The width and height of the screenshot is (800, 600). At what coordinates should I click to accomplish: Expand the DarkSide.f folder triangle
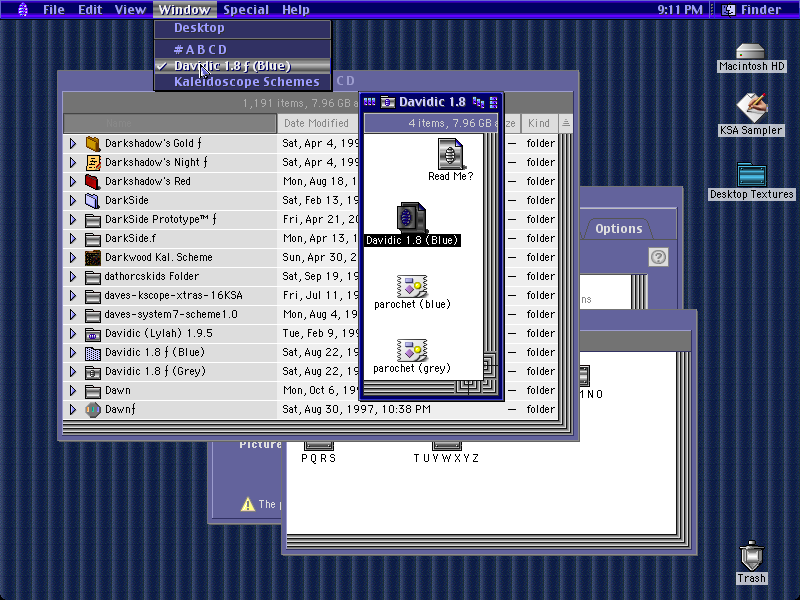click(x=73, y=238)
